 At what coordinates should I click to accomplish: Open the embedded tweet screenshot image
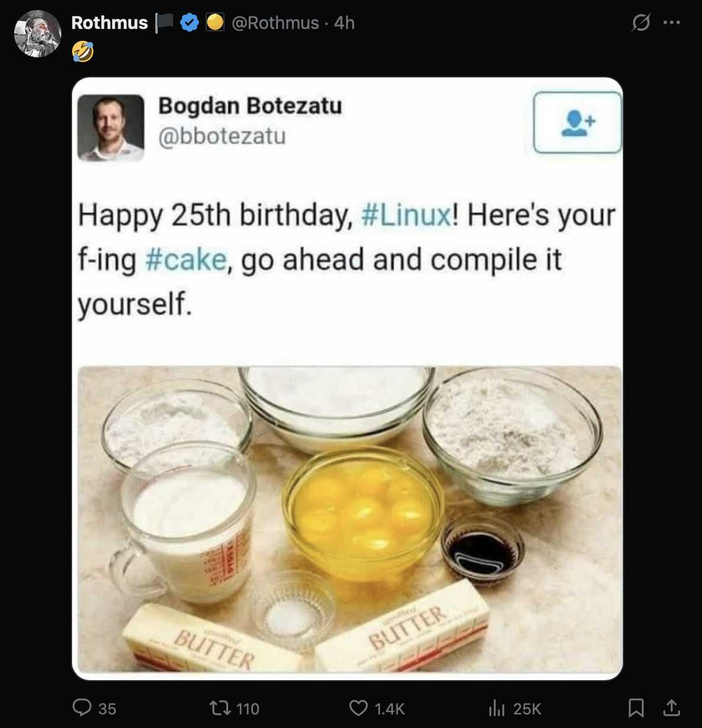[347, 378]
